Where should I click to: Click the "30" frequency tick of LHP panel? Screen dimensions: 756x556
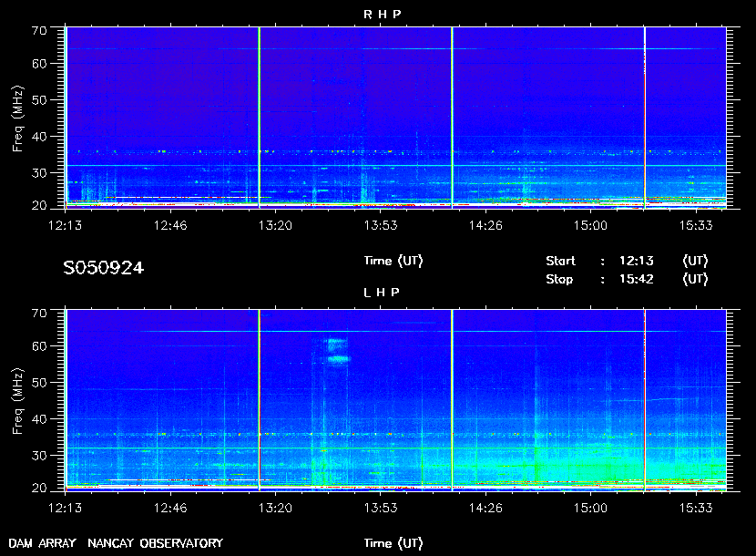(x=39, y=456)
